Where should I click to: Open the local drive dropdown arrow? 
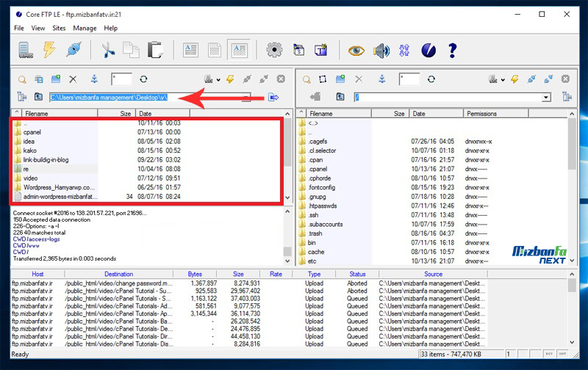[218, 79]
